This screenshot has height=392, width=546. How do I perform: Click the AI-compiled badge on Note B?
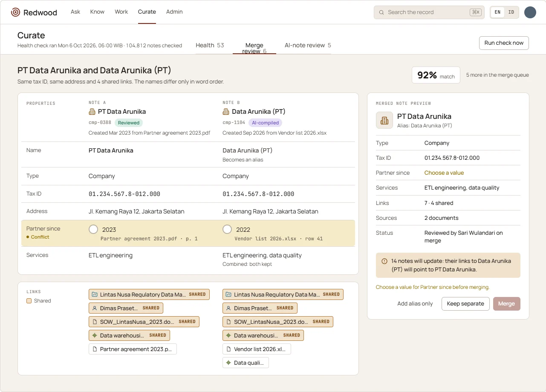pos(266,123)
